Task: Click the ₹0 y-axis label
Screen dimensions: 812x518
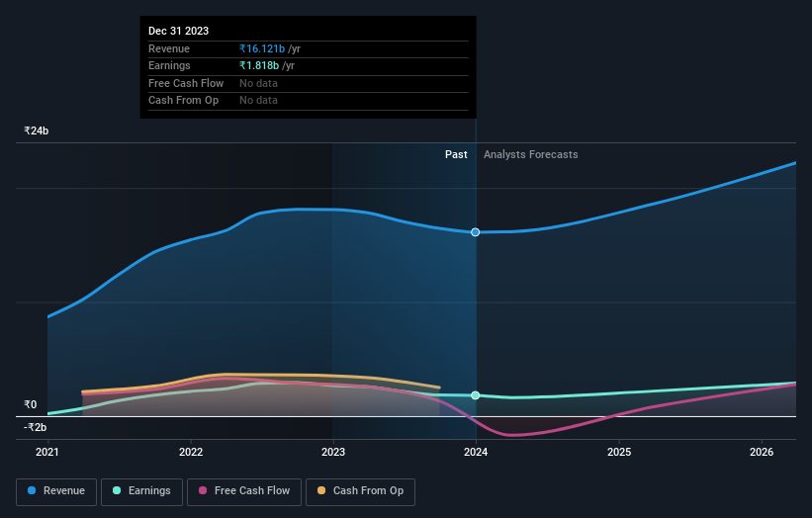Action: tap(31, 404)
